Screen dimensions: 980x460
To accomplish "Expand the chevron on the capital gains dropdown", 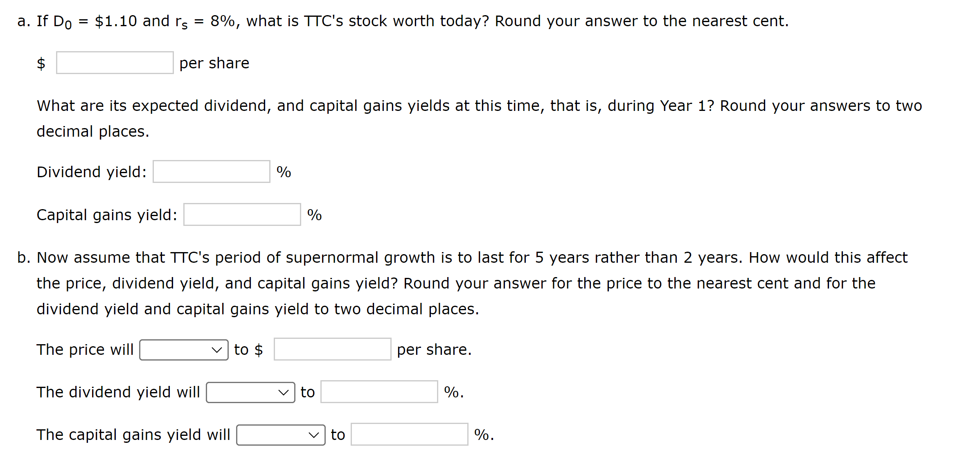I will pyautogui.click(x=314, y=435).
